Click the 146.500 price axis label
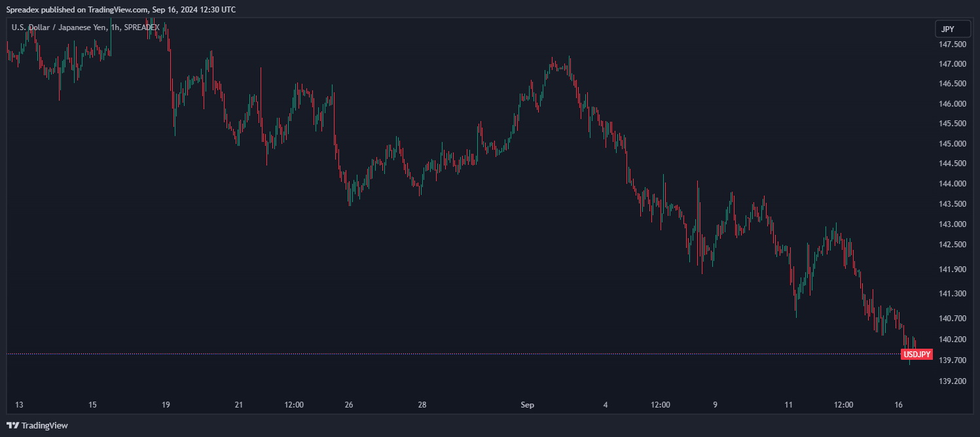This screenshot has height=437, width=980. coord(953,84)
